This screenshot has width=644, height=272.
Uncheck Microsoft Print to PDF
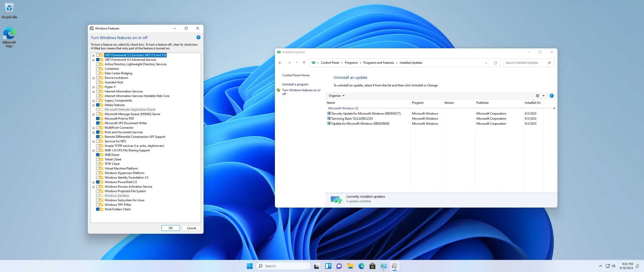(98, 119)
